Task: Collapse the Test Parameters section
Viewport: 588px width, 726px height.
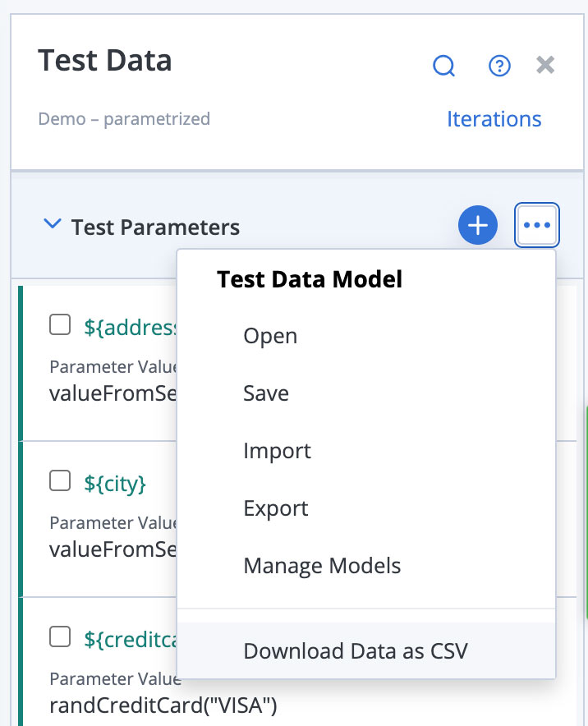Action: click(x=52, y=223)
